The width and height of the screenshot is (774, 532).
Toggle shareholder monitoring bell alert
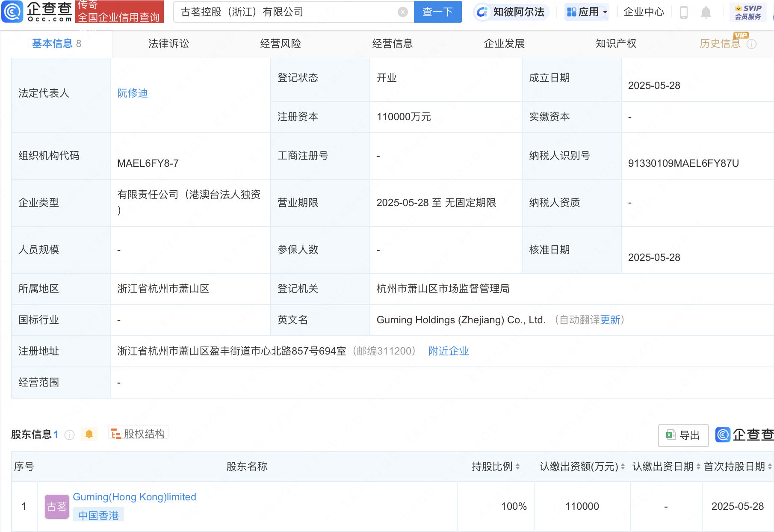point(89,434)
